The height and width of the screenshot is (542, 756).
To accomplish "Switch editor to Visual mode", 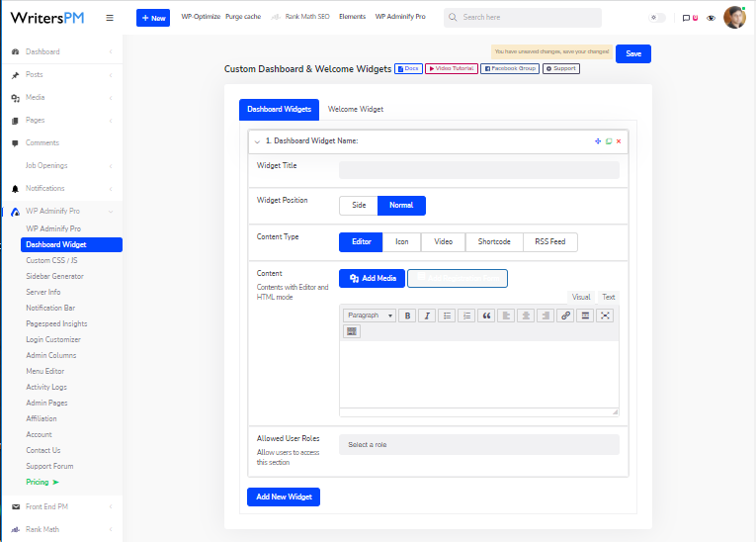I will (581, 298).
